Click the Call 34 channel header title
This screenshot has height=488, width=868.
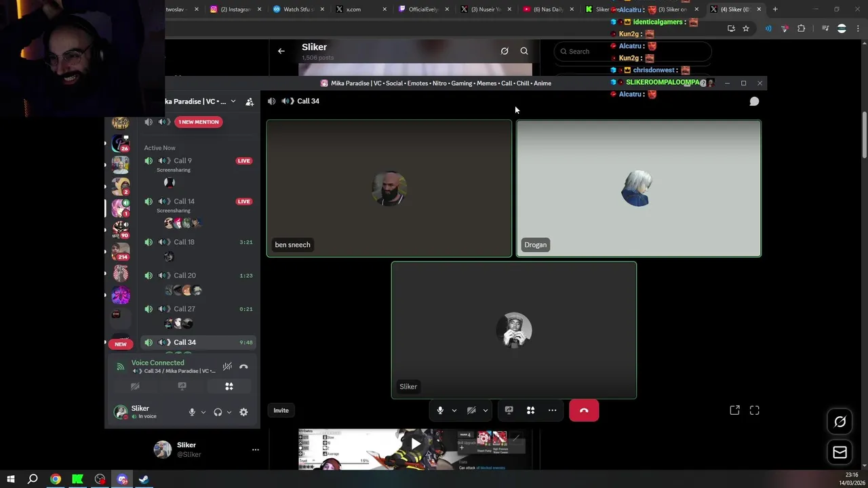(x=308, y=101)
